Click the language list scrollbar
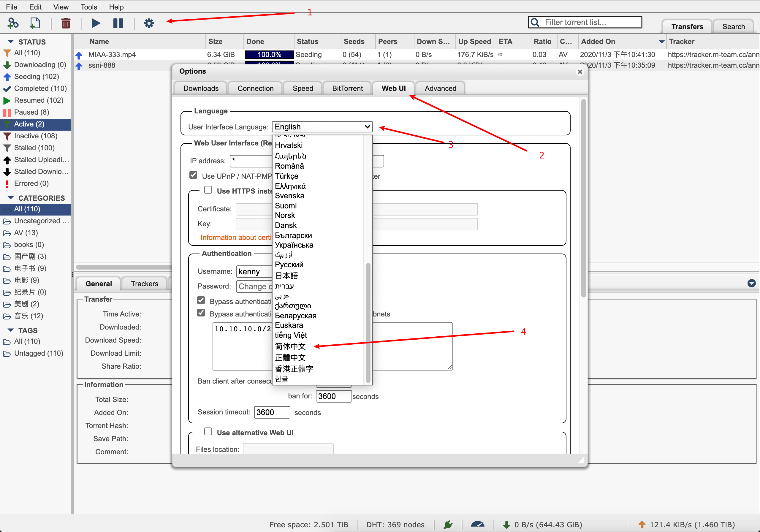760x532 pixels. point(368,323)
